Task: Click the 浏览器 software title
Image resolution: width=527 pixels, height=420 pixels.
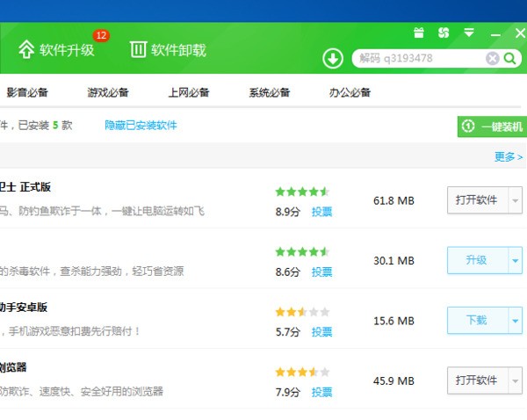Action: pyautogui.click(x=13, y=367)
